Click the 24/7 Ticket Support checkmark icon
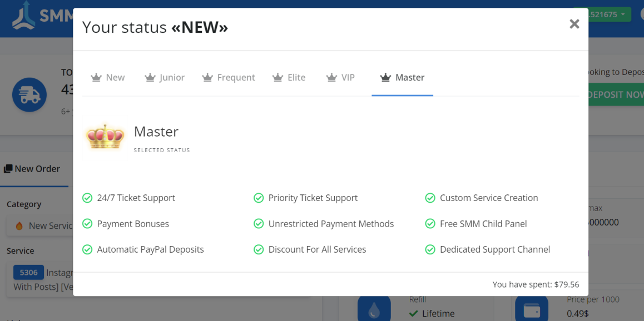 87,198
